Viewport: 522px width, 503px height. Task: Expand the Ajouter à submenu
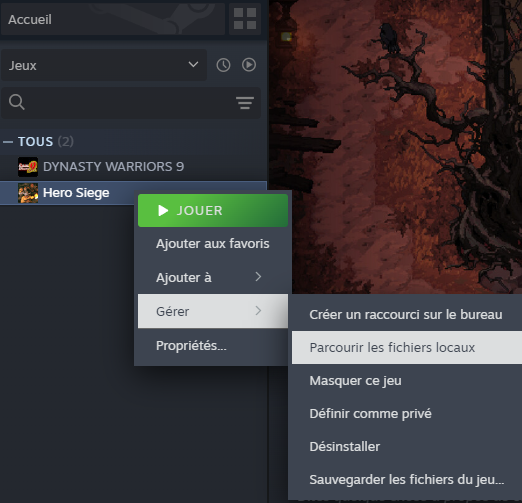213,277
